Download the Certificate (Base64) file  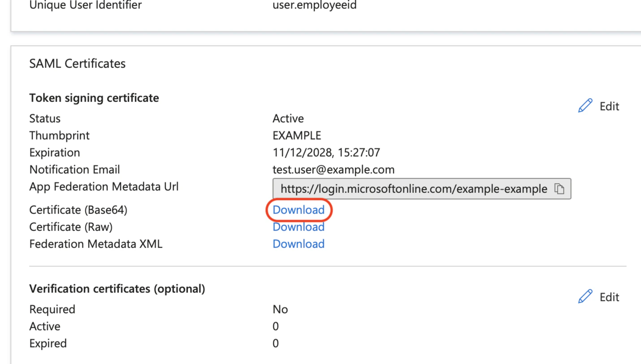coord(299,210)
